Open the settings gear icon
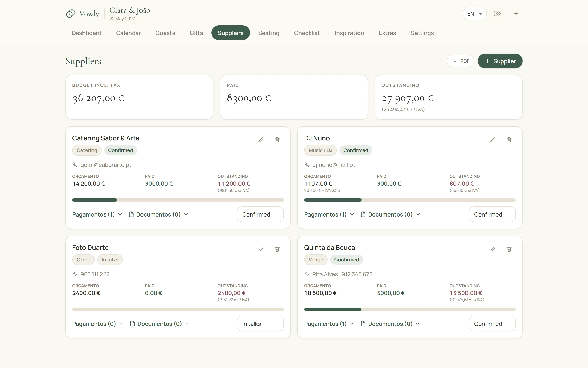588x368 pixels. pos(497,14)
